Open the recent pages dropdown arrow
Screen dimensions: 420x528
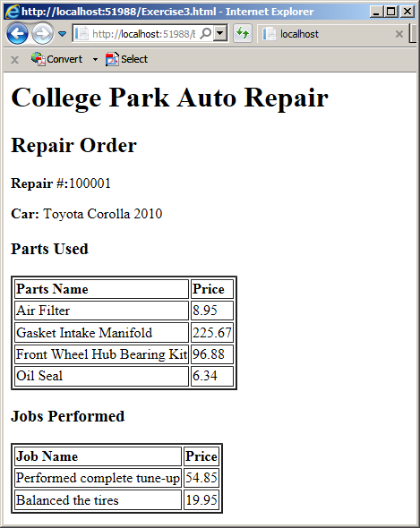click(63, 34)
